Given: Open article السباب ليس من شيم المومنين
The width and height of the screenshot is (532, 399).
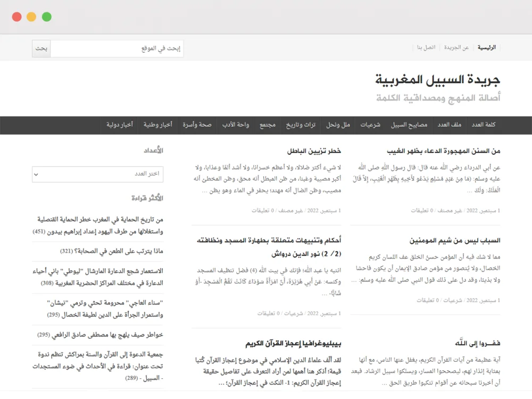Looking at the screenshot, I should tap(455, 240).
